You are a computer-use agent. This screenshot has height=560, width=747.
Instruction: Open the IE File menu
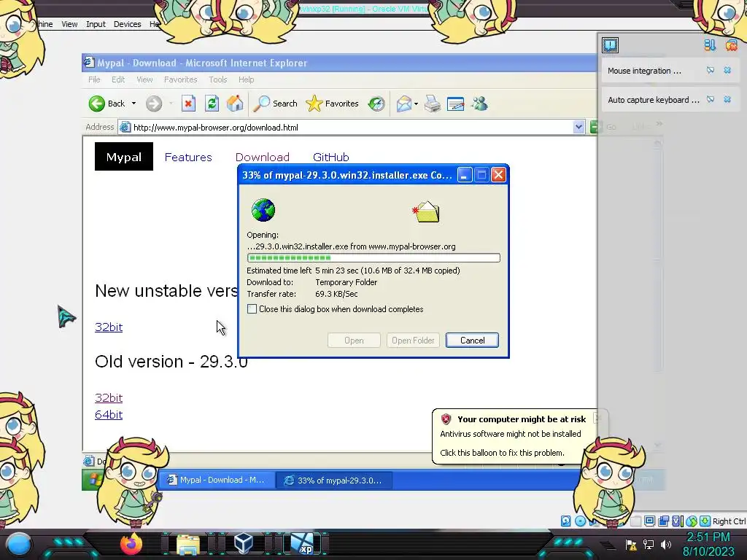94,79
